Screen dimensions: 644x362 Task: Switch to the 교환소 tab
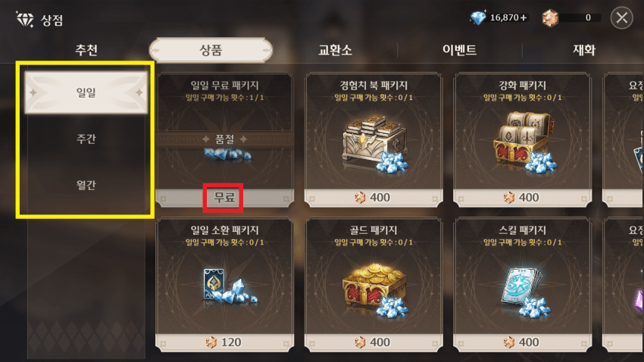click(335, 50)
